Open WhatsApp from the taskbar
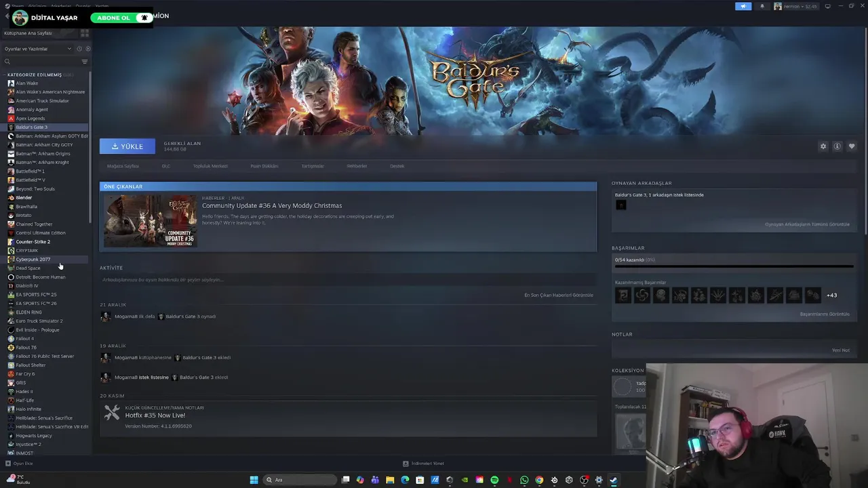The image size is (868, 488). click(524, 480)
